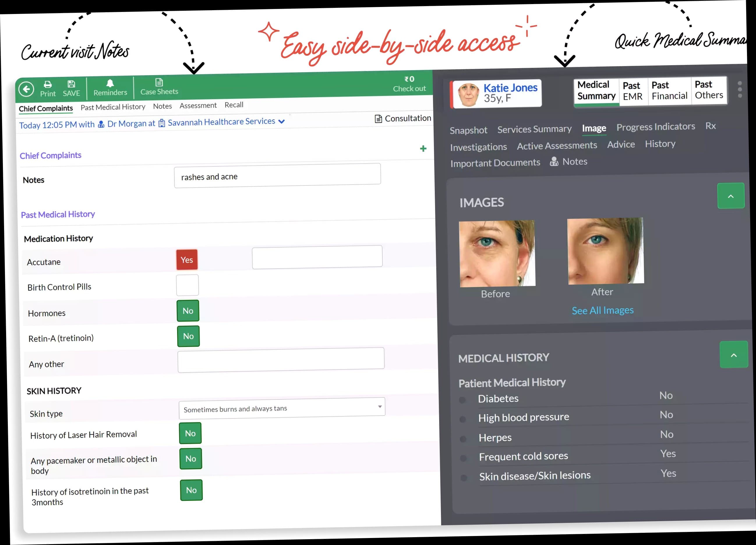Screen dimensions: 756x545
Task: Open the Assessment tab
Action: 198,106
